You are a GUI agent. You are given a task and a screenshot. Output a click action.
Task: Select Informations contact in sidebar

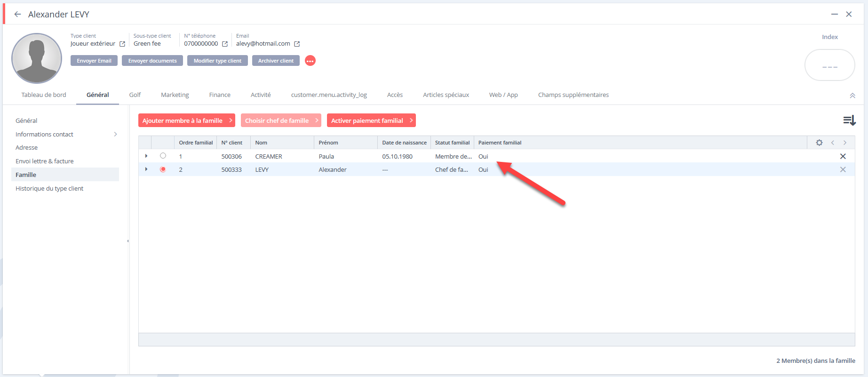pos(44,134)
